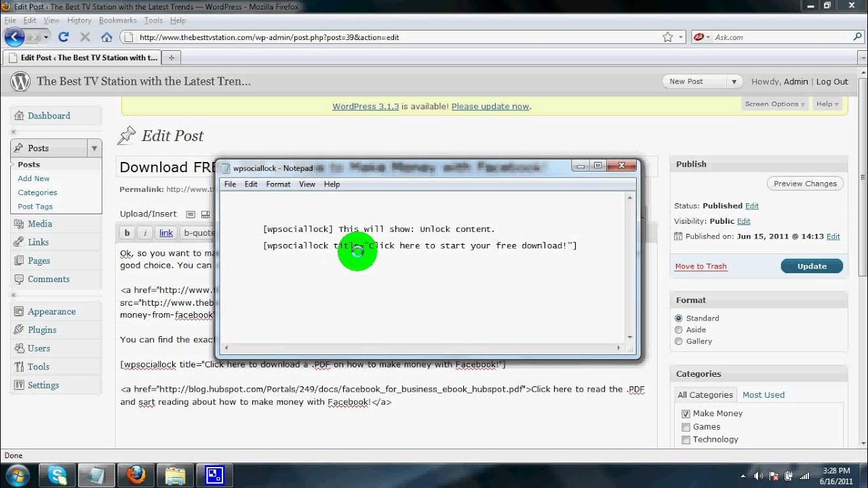This screenshot has height=488, width=868.
Task: Expand the WordPress Help dropdown
Action: pos(827,104)
